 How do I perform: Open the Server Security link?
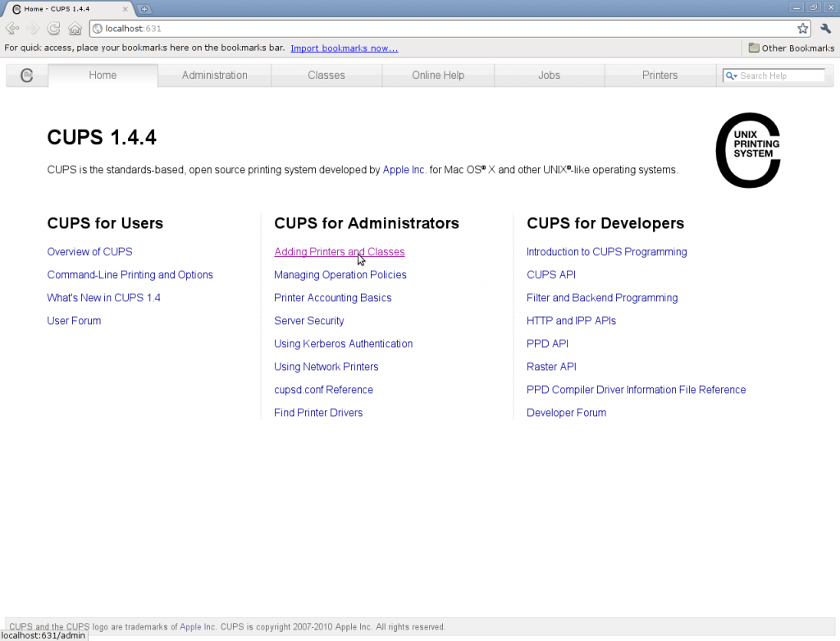click(309, 321)
